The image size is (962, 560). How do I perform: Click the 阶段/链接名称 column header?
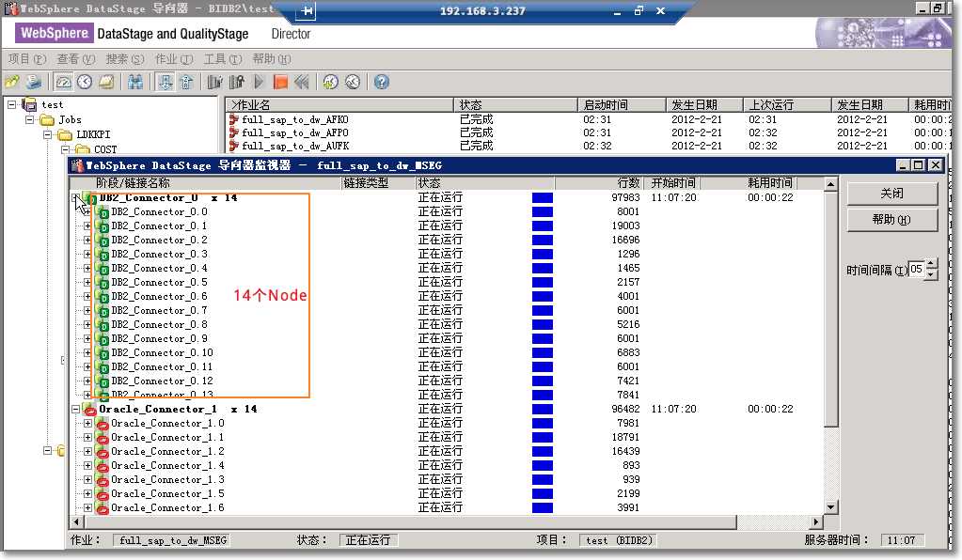(205, 182)
